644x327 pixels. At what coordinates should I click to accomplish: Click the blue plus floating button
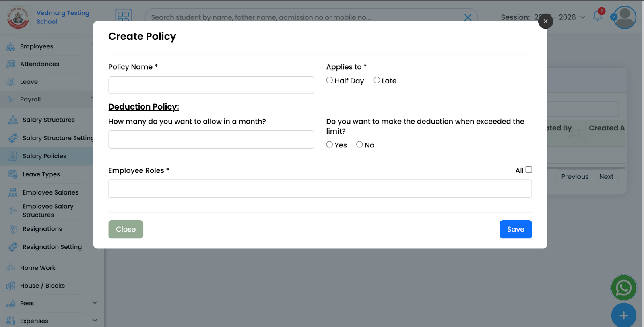(x=623, y=316)
